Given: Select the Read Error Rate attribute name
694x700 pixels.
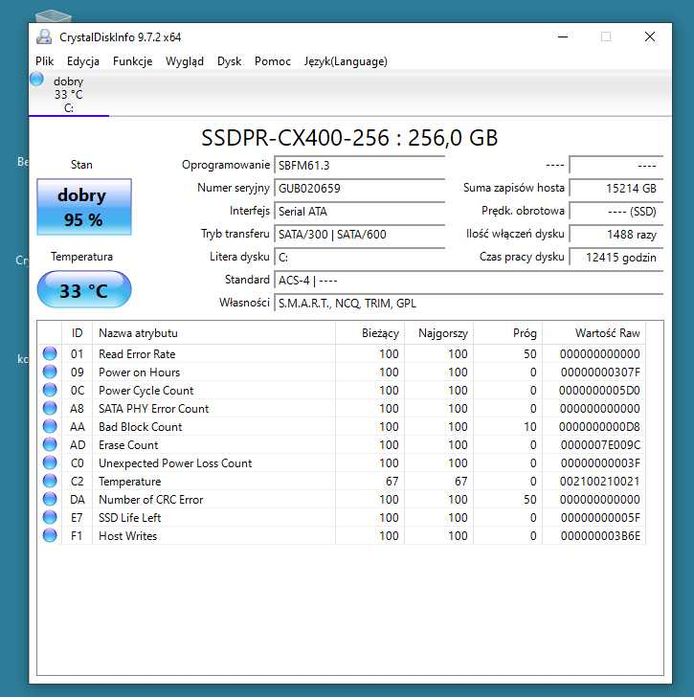Looking at the screenshot, I should pyautogui.click(x=137, y=354).
